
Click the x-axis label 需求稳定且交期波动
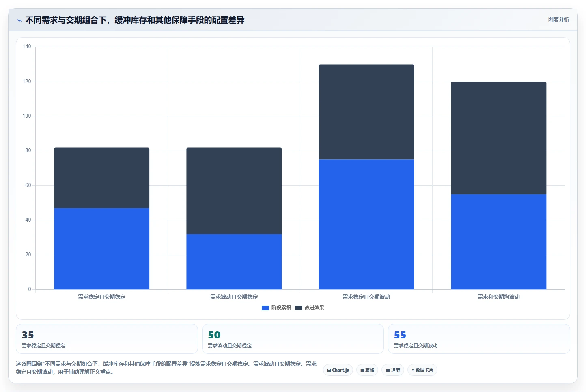[366, 297]
